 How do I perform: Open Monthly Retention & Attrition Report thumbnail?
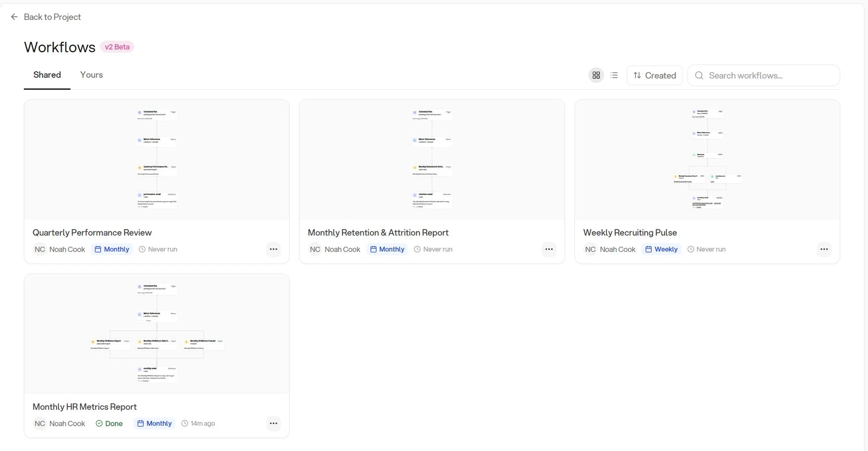[x=432, y=160]
